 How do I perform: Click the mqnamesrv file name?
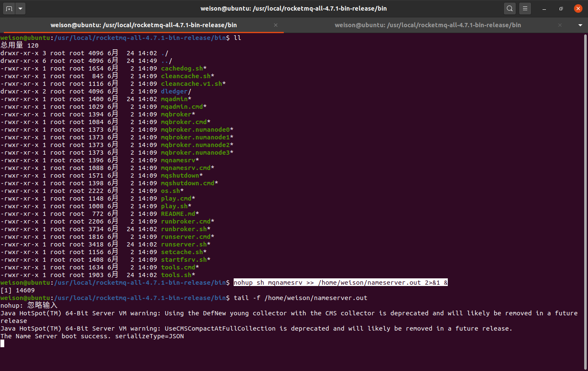click(178, 160)
